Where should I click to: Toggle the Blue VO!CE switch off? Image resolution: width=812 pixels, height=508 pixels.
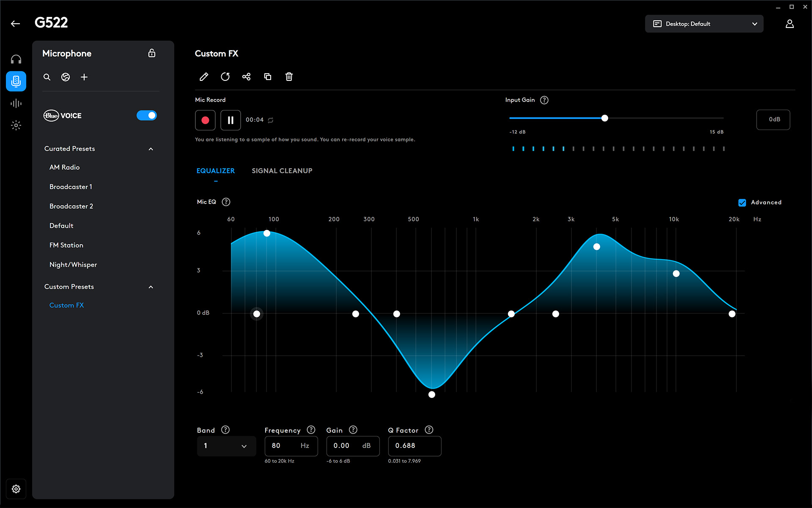click(146, 116)
